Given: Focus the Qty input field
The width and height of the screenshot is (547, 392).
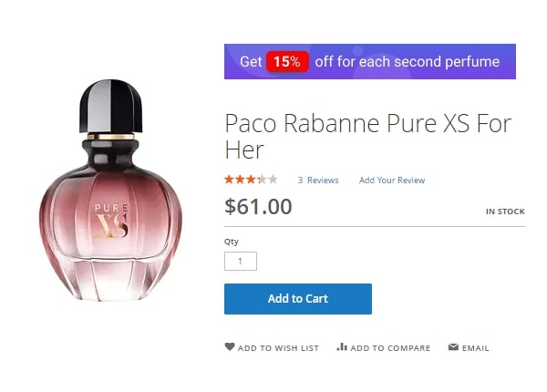Looking at the screenshot, I should 241,262.
